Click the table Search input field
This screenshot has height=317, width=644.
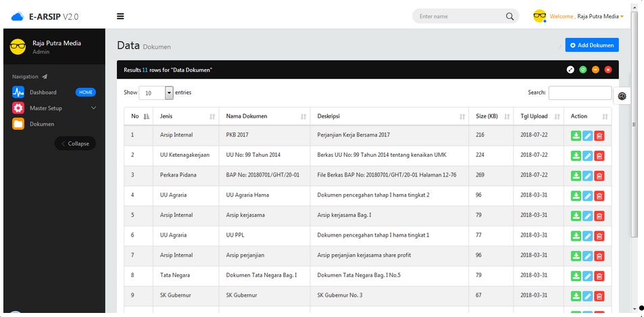pyautogui.click(x=579, y=93)
